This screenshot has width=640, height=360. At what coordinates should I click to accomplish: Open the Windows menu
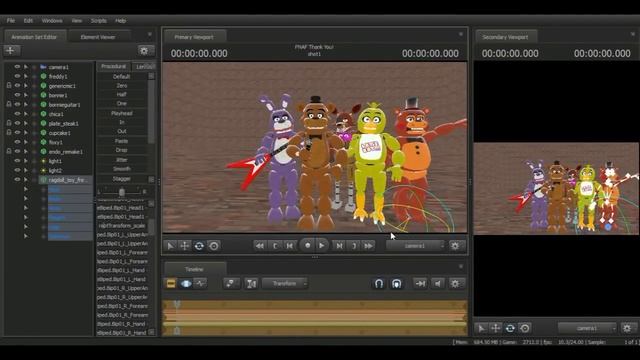pos(52,20)
